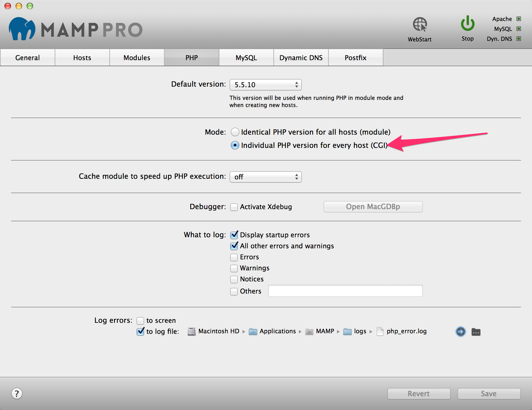The image size is (532, 410).
Task: Open the Cache module dropdown set to off
Action: pos(265,177)
